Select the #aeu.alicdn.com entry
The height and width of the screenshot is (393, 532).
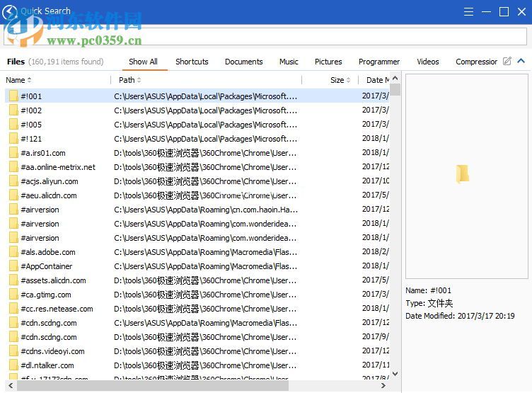coord(49,195)
